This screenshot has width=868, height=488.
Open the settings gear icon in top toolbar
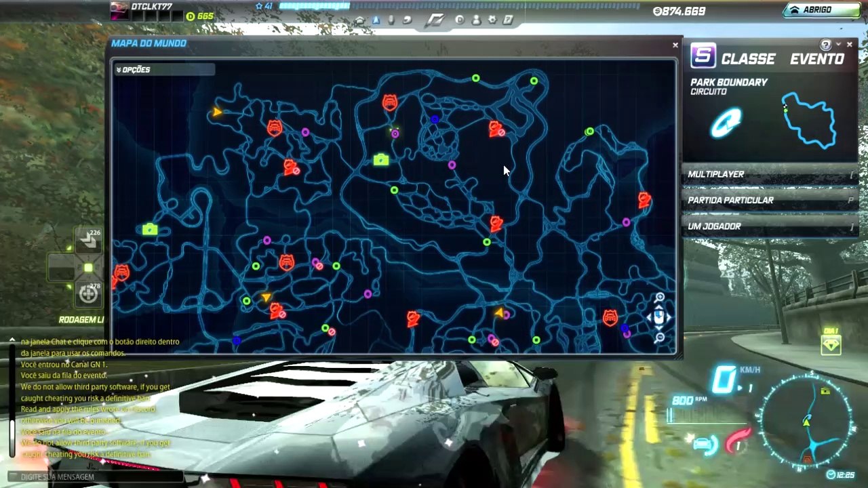[492, 20]
